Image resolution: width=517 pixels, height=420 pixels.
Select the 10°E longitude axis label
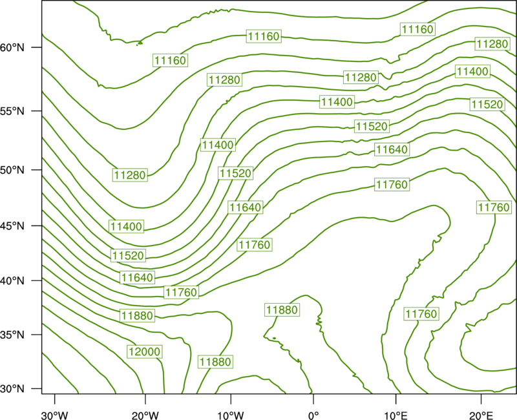point(396,415)
